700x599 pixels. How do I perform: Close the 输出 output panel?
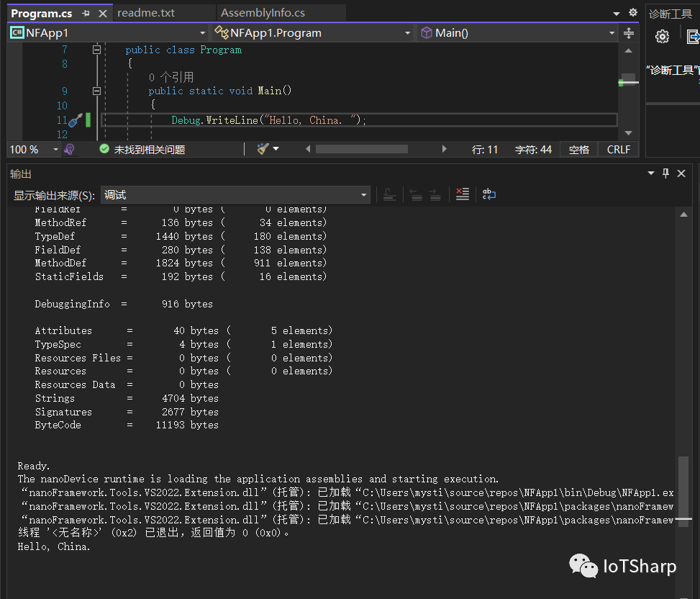coord(681,174)
